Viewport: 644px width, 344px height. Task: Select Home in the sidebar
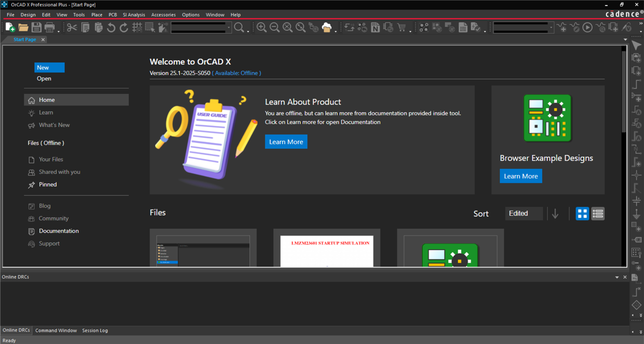tap(76, 100)
